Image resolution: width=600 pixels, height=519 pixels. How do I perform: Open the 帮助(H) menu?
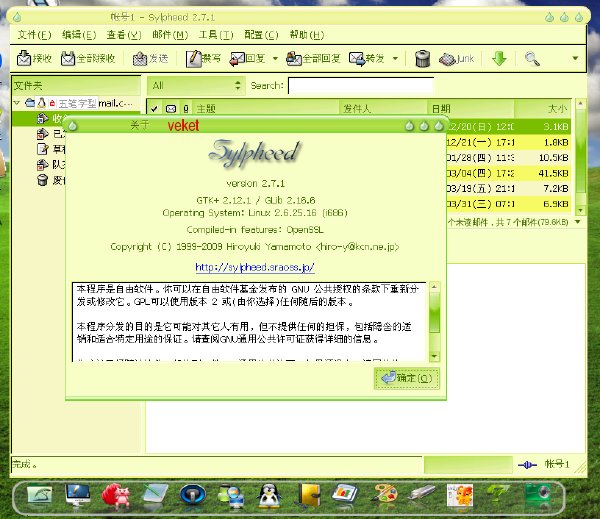pyautogui.click(x=307, y=35)
